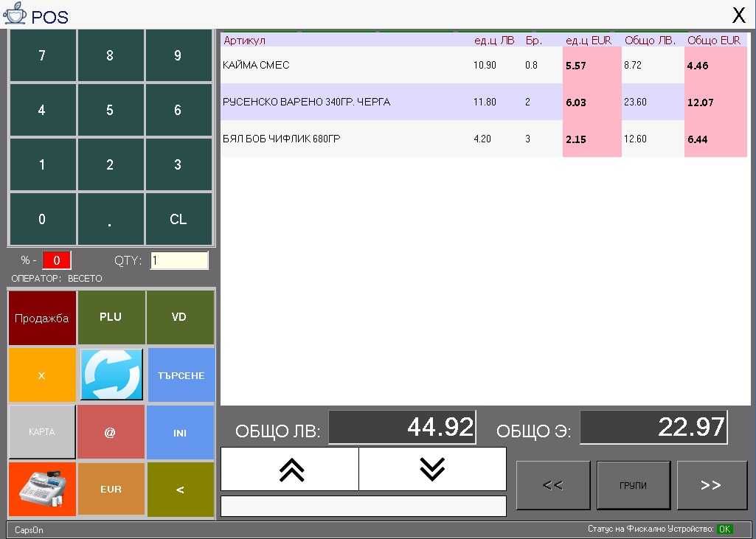Image resolution: width=756 pixels, height=539 pixels.
Task: Click the 0.8 quantity cell
Action: (x=531, y=65)
